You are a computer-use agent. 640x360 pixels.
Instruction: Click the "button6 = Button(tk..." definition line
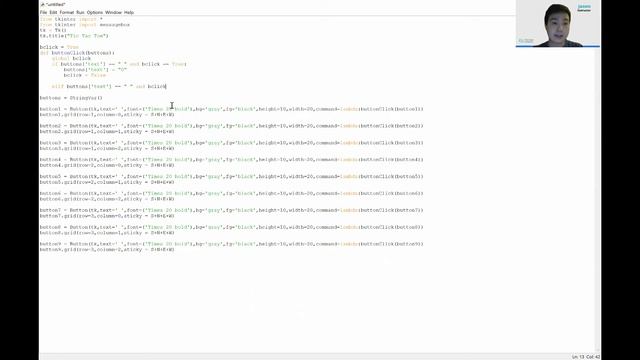pyautogui.click(x=231, y=193)
